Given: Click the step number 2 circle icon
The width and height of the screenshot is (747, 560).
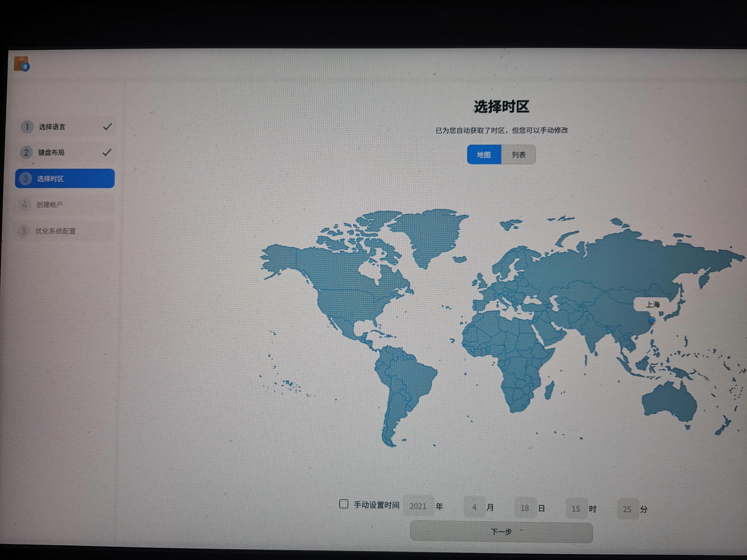Looking at the screenshot, I should [26, 153].
